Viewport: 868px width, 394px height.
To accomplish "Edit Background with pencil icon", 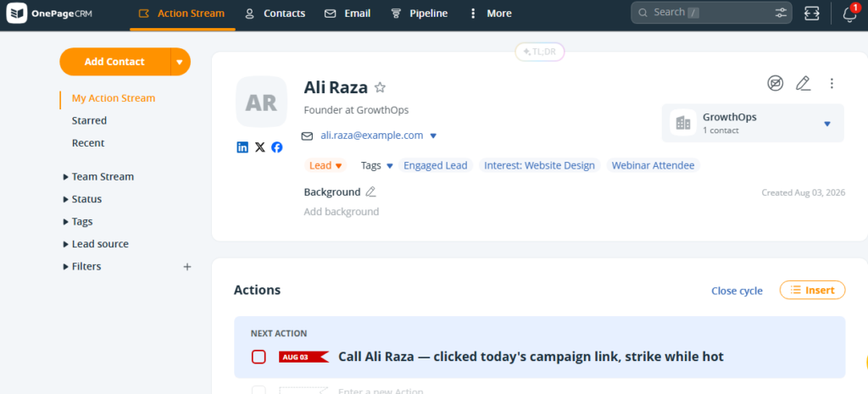I will 371,192.
